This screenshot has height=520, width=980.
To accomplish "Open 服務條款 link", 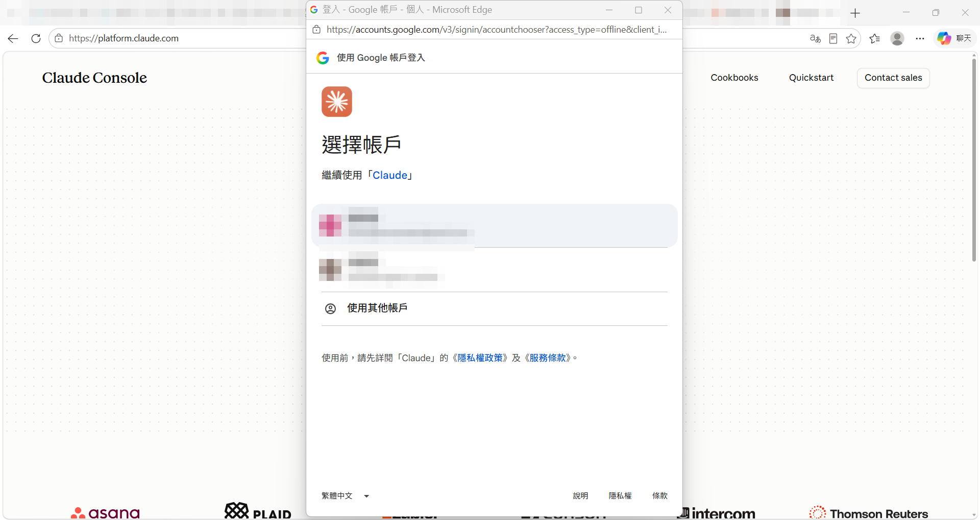I will (x=548, y=358).
